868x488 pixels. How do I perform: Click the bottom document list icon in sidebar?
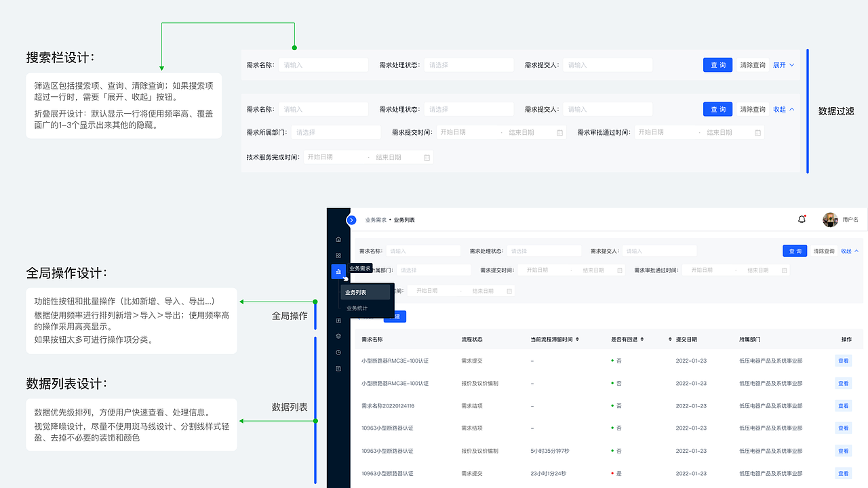(338, 369)
